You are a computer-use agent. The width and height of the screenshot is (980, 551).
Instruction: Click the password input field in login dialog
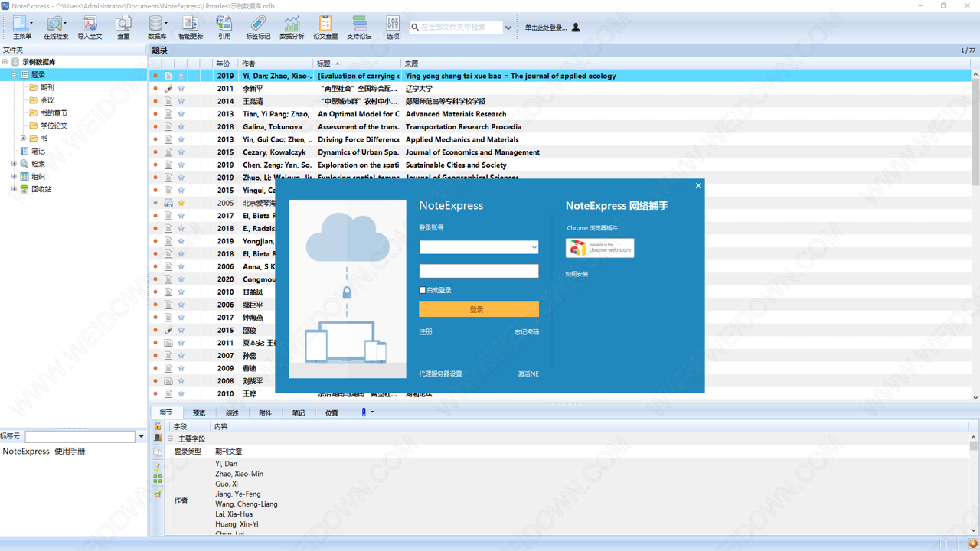479,271
